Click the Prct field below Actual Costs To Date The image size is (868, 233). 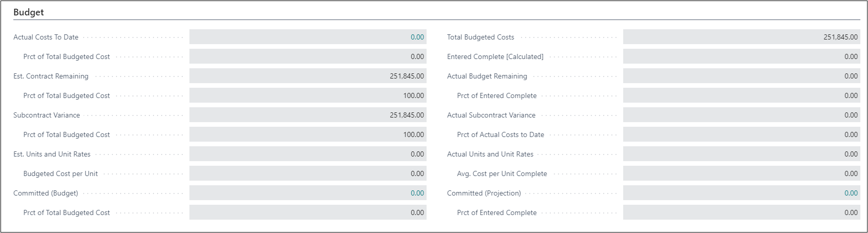[307, 56]
